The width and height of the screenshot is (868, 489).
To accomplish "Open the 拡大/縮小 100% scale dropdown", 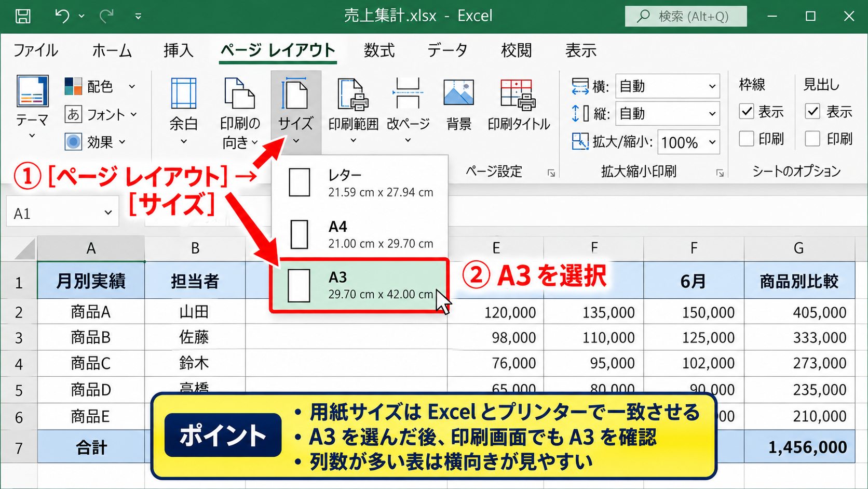I will pos(688,142).
